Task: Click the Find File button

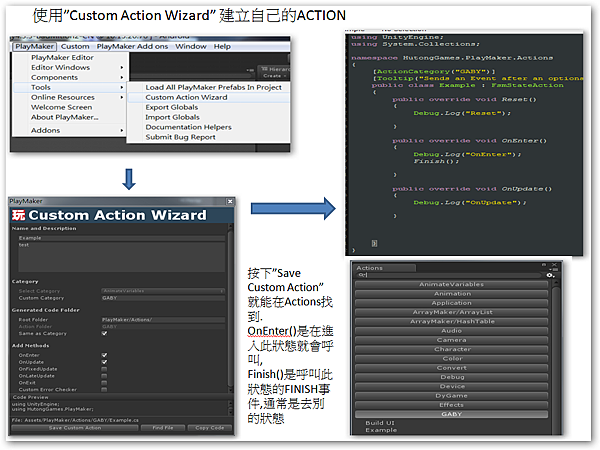Action: 163,428
